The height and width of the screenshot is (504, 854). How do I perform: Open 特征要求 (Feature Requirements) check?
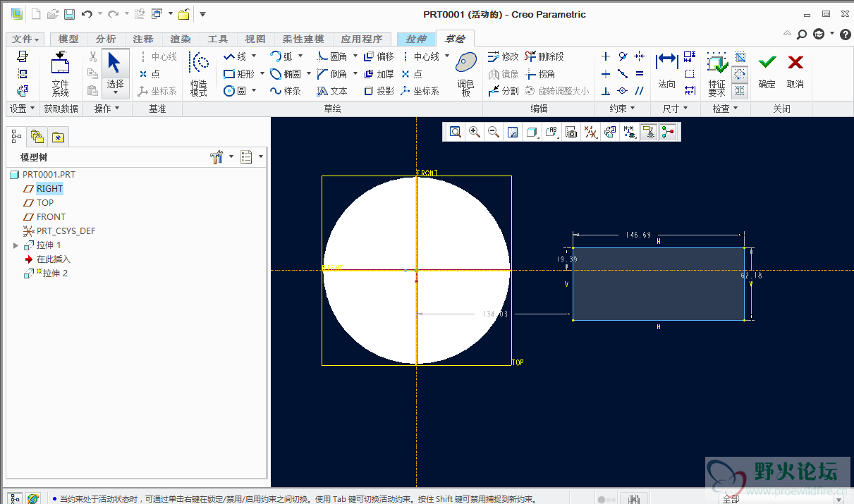[x=717, y=74]
